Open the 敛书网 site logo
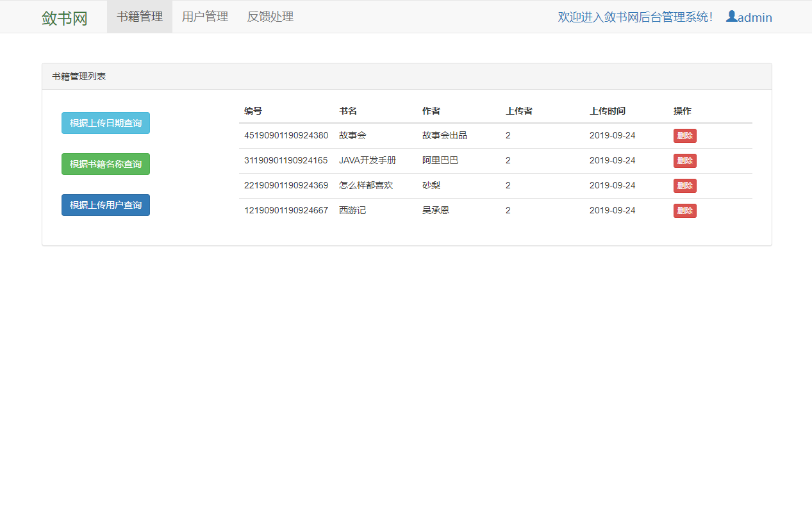This screenshot has width=812, height=510. tap(63, 17)
